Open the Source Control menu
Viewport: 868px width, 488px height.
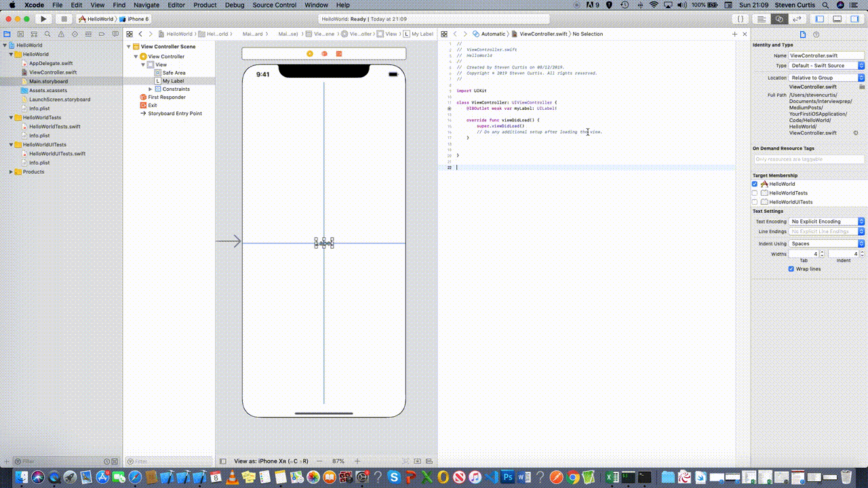(x=275, y=5)
